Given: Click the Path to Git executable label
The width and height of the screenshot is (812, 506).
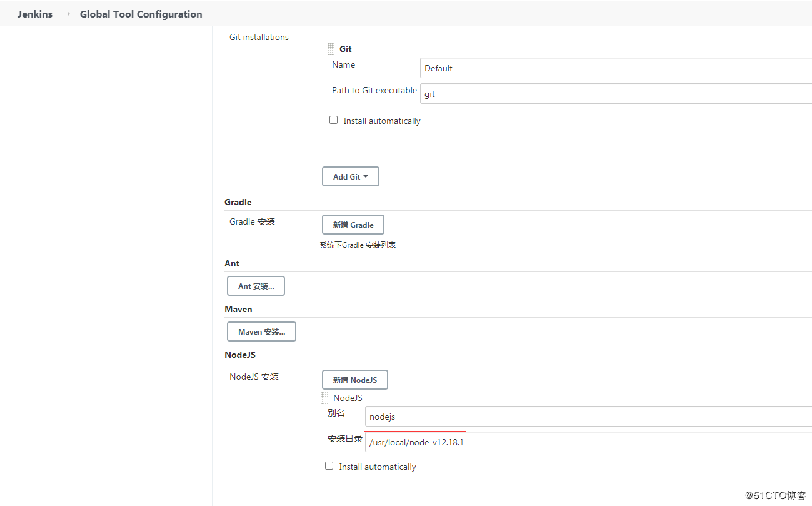Looking at the screenshot, I should (374, 91).
